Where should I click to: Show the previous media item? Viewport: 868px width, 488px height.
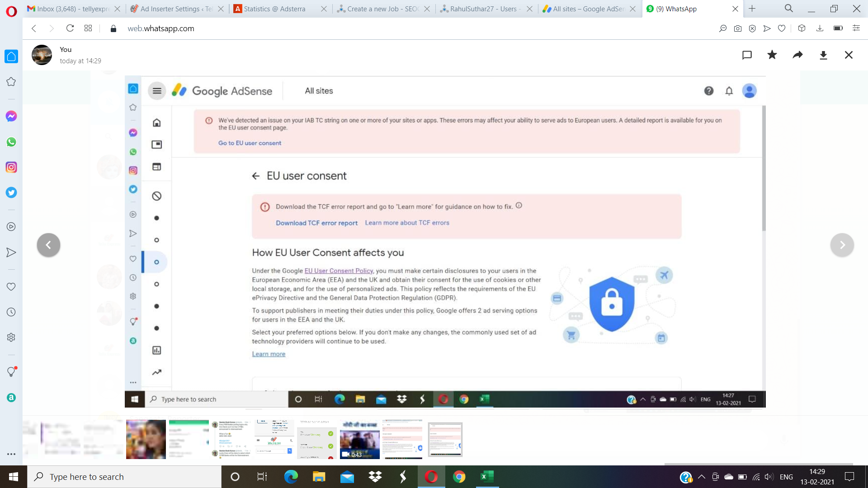(x=48, y=245)
